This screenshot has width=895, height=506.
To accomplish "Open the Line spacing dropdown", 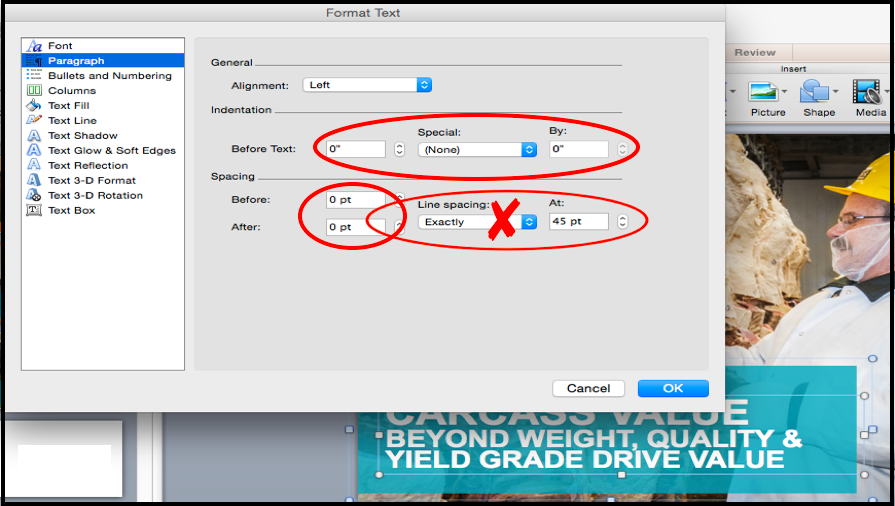I will coord(477,222).
